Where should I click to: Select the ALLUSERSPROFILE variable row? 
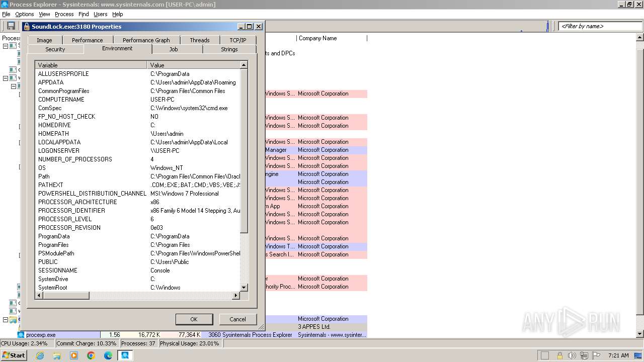pos(137,74)
